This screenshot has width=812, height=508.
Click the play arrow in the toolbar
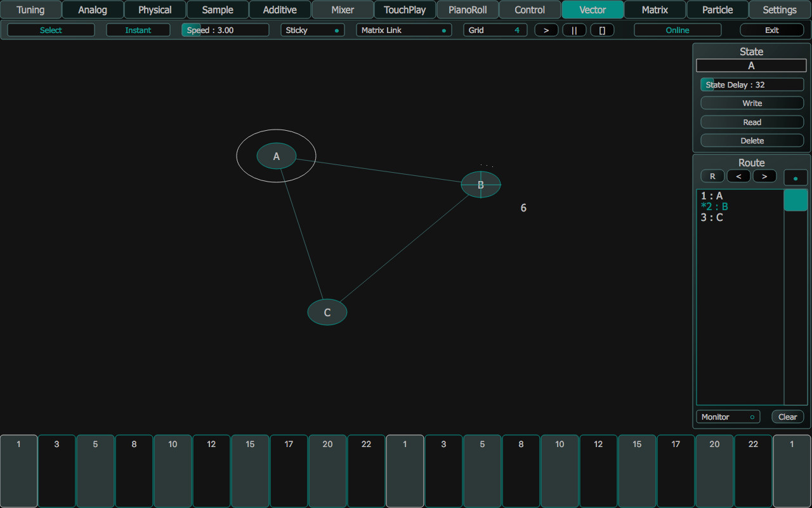point(546,29)
